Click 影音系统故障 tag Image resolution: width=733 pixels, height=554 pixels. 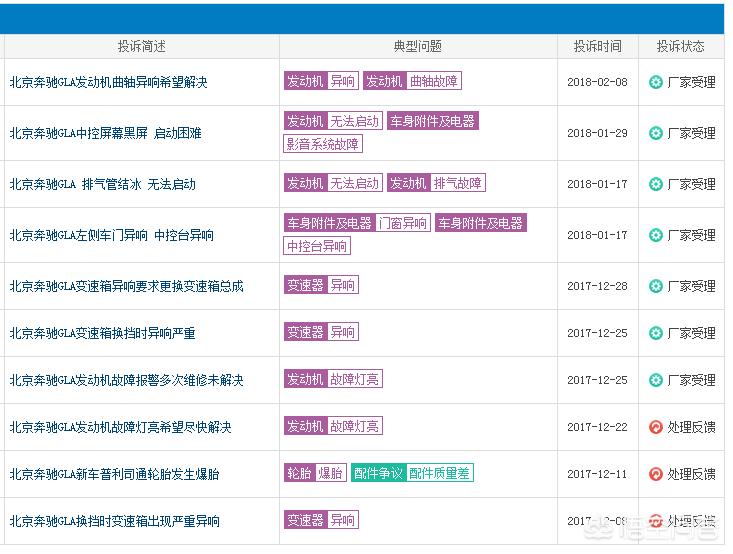coord(323,144)
